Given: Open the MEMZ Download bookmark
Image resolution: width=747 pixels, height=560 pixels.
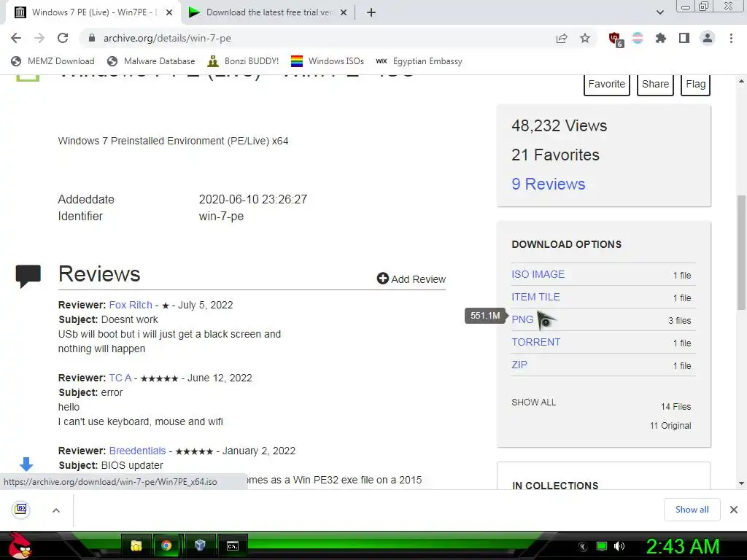Looking at the screenshot, I should [53, 61].
